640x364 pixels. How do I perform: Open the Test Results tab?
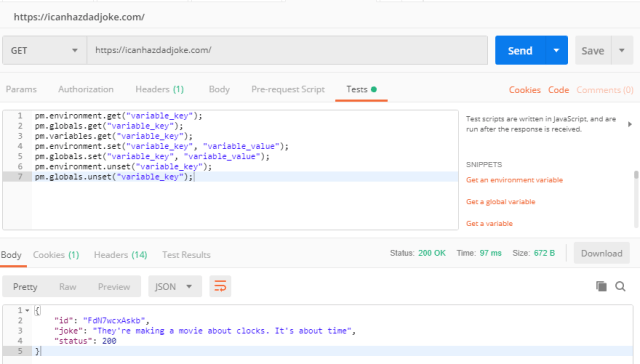pos(186,255)
